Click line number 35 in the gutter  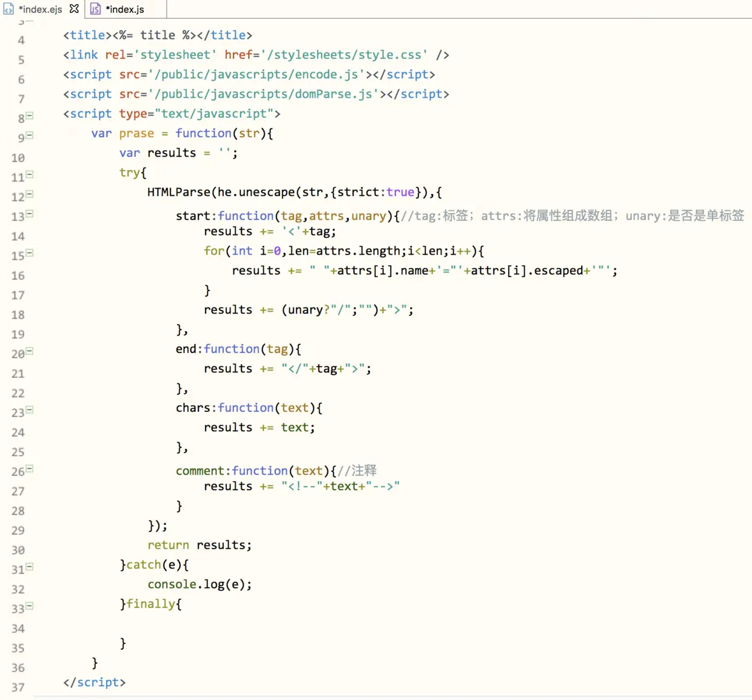click(18, 648)
